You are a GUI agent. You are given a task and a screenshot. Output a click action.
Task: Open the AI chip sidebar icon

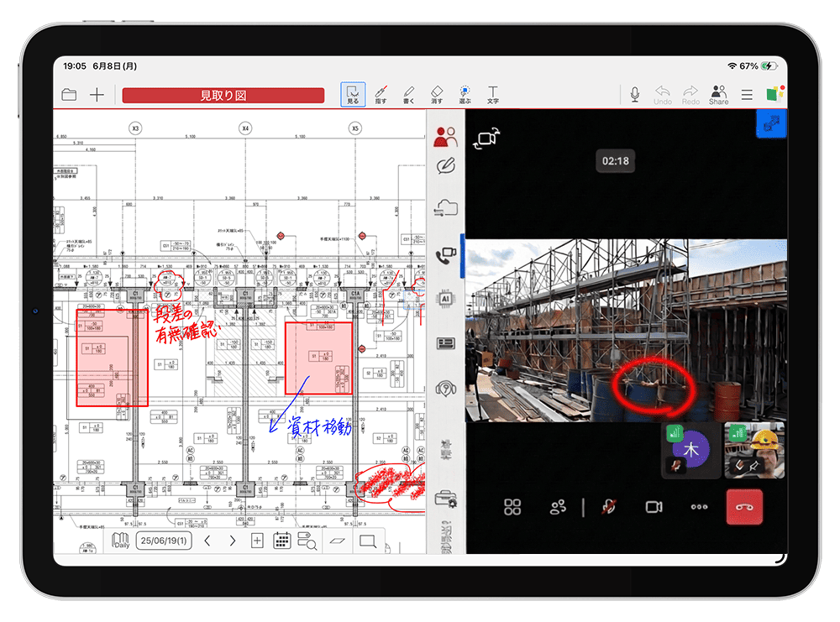[446, 299]
